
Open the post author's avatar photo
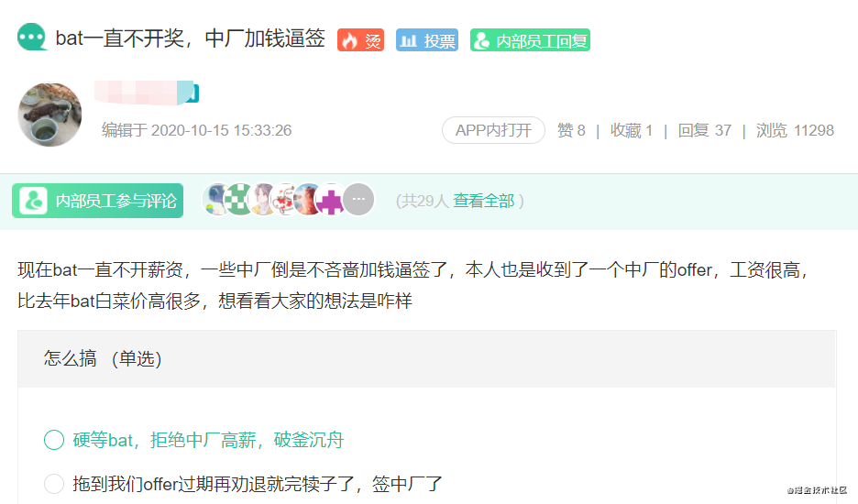(x=49, y=115)
